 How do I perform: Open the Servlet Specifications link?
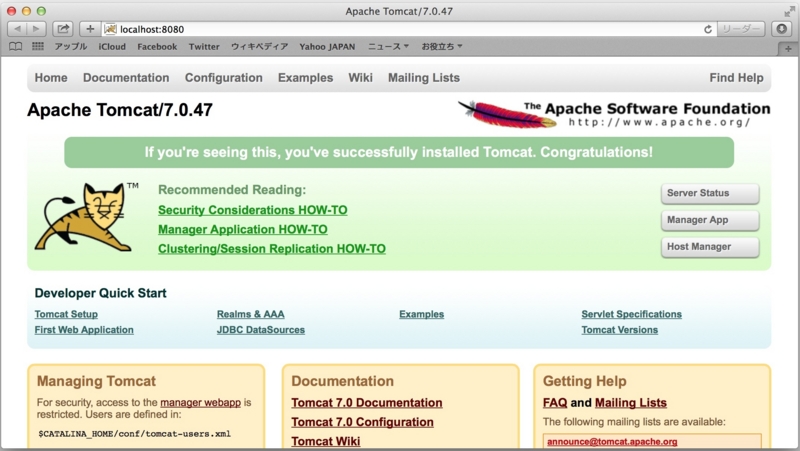(632, 314)
